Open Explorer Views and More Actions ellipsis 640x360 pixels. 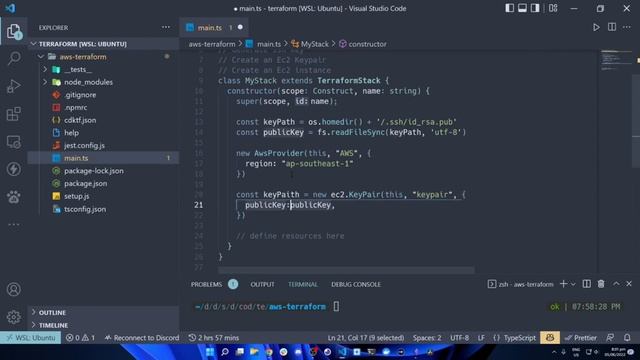click(x=166, y=27)
